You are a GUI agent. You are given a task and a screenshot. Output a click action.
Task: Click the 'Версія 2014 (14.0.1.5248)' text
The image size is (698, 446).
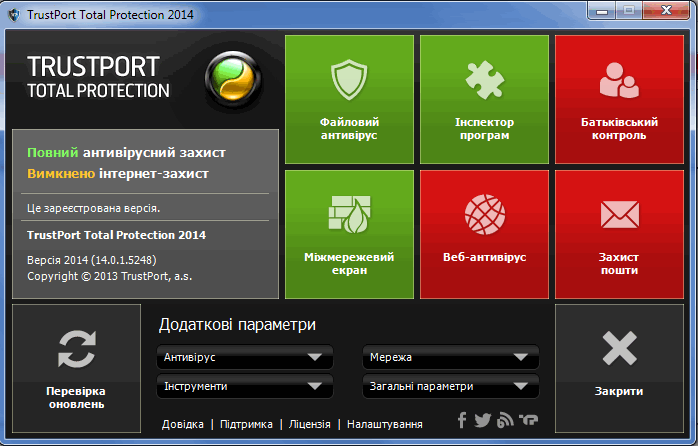tap(92, 260)
